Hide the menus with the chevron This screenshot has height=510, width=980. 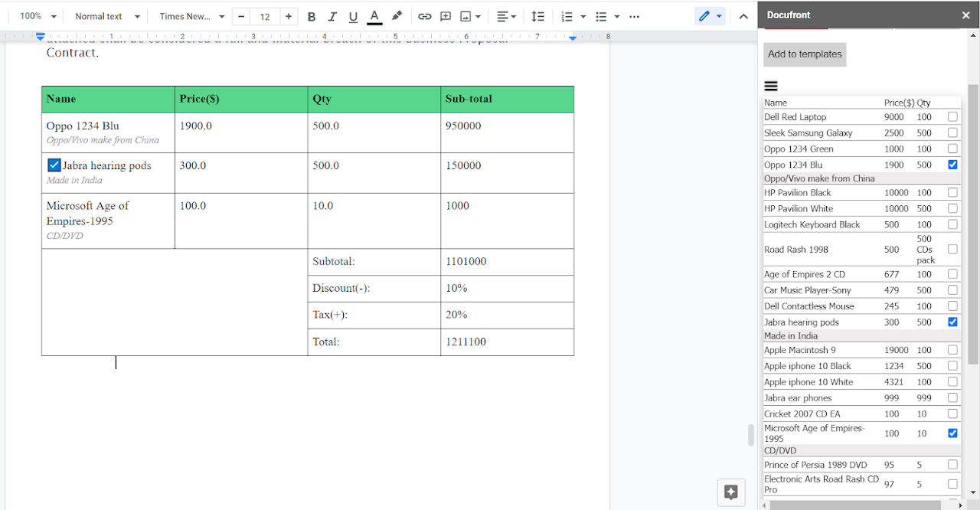pos(743,16)
